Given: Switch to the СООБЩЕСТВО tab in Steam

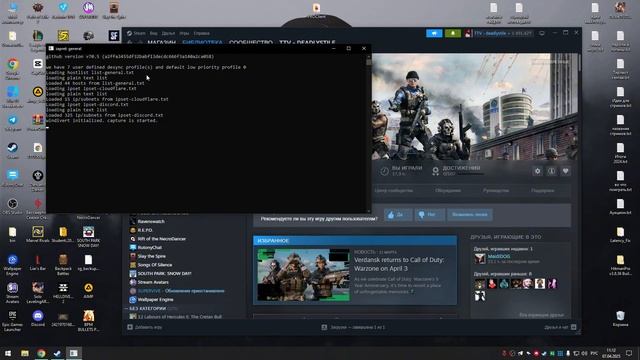Looking at the screenshot, I should tap(251, 42).
